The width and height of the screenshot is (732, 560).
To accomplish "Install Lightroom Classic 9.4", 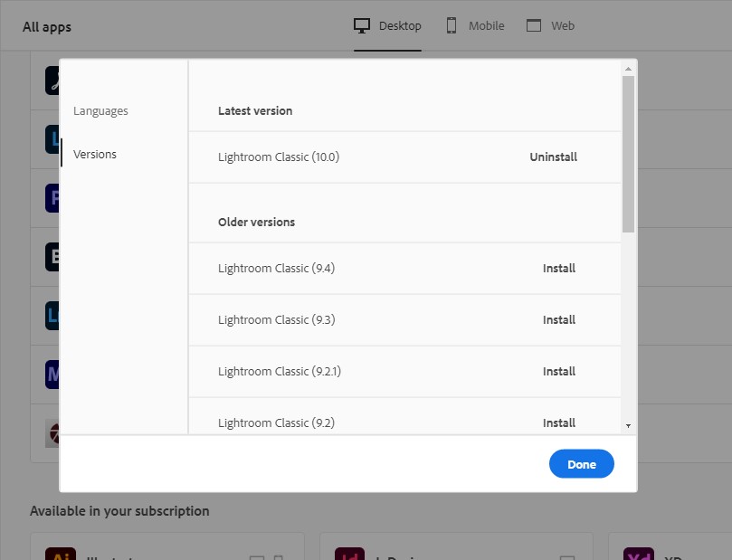I will click(x=559, y=268).
